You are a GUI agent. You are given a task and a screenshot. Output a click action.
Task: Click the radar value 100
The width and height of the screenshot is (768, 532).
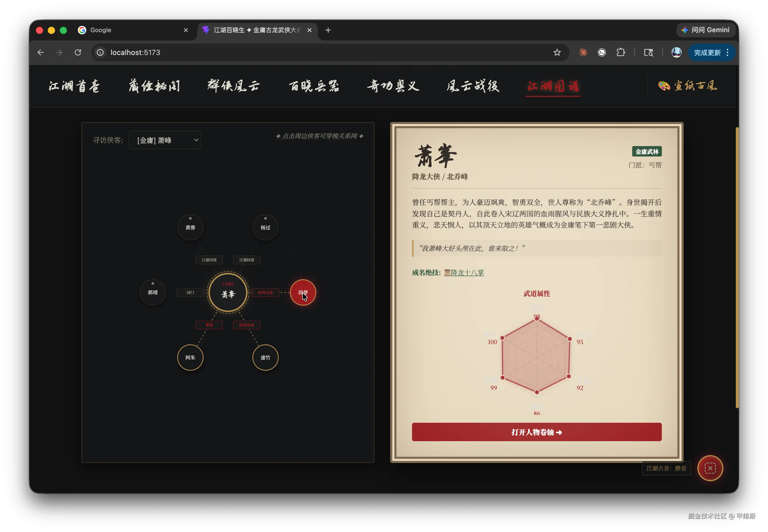click(492, 342)
